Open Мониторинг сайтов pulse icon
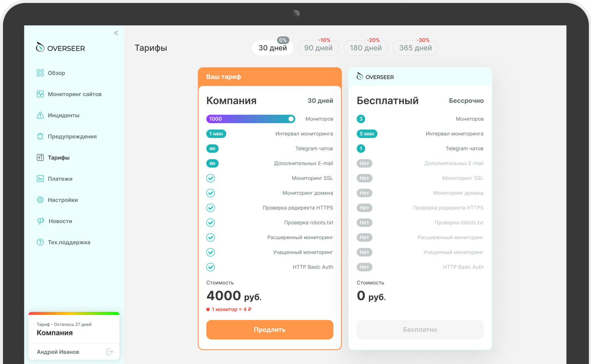The width and height of the screenshot is (591, 364). pos(40,94)
